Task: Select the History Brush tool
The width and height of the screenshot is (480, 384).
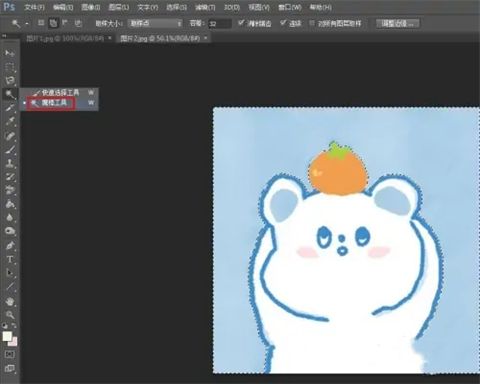Action: click(x=10, y=177)
